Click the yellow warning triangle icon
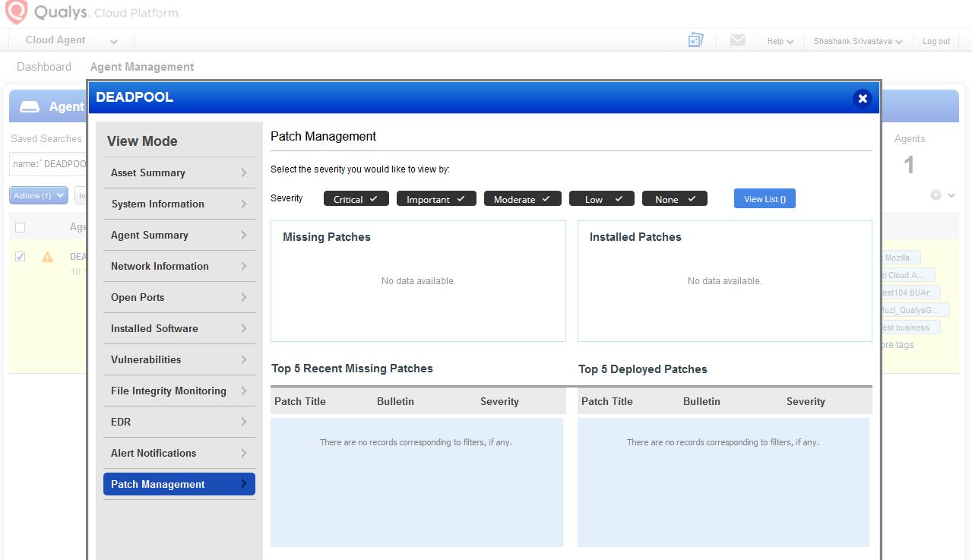 tap(47, 257)
